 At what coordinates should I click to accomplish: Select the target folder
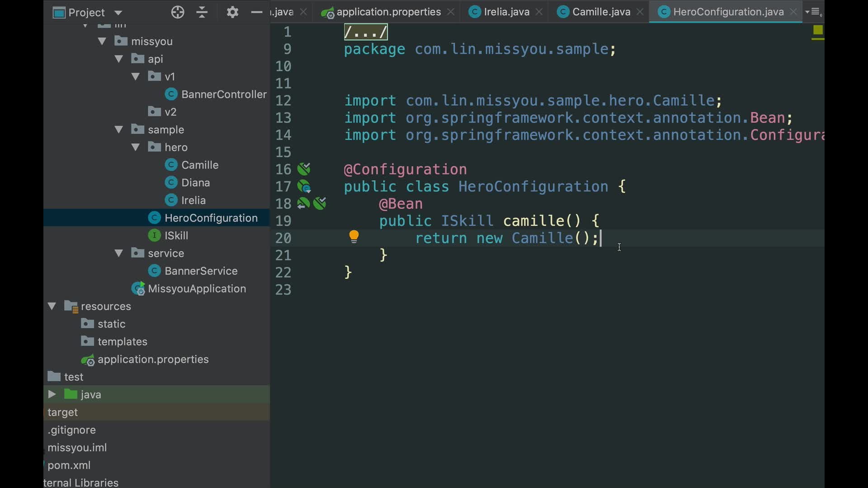pyautogui.click(x=62, y=413)
